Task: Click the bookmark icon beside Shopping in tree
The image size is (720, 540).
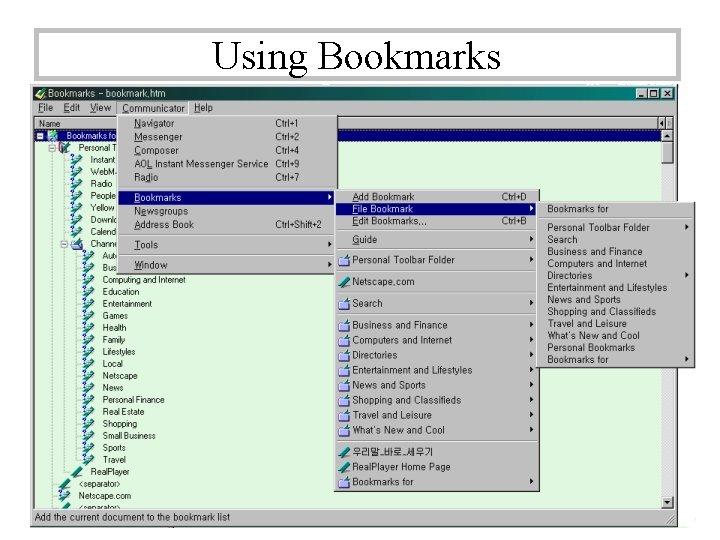Action: (x=88, y=423)
